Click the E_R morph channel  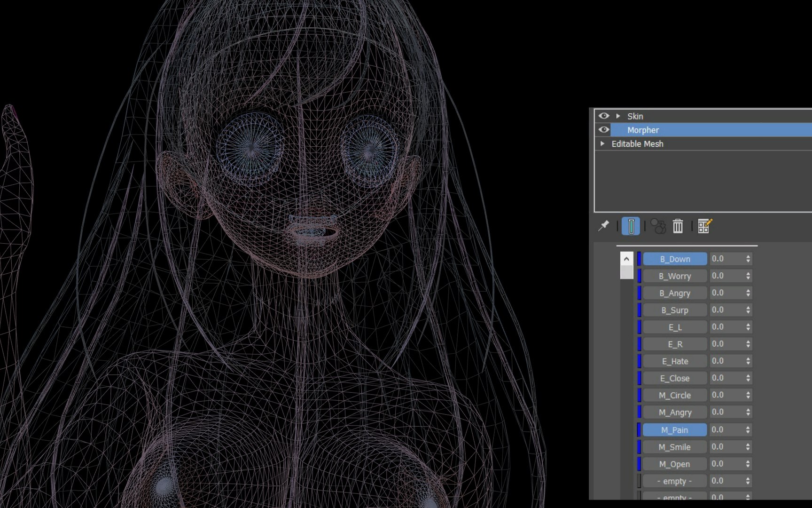point(675,344)
